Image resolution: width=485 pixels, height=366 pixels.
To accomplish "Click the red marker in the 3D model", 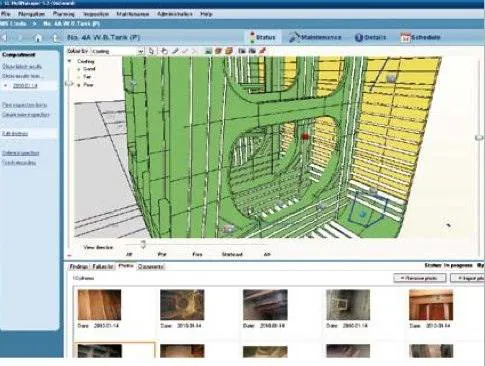I will click(305, 136).
